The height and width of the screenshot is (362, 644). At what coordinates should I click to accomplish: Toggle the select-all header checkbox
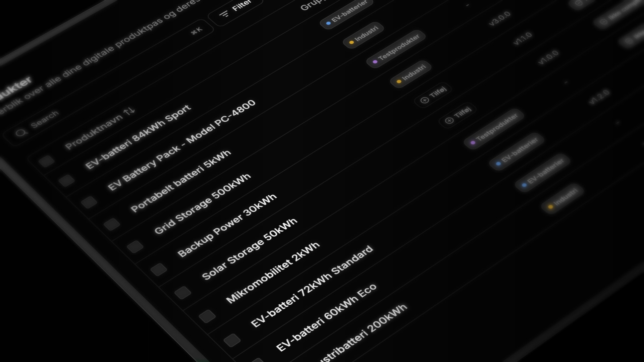point(47,161)
